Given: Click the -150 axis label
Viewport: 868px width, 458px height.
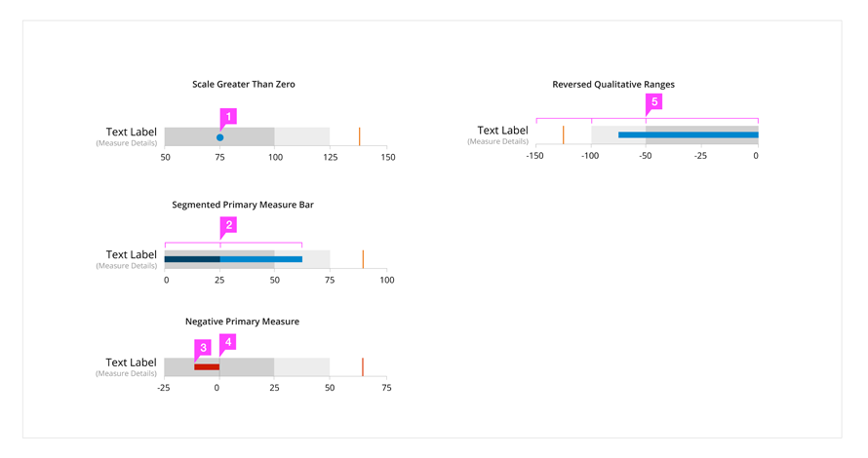Looking at the screenshot, I should (x=534, y=156).
